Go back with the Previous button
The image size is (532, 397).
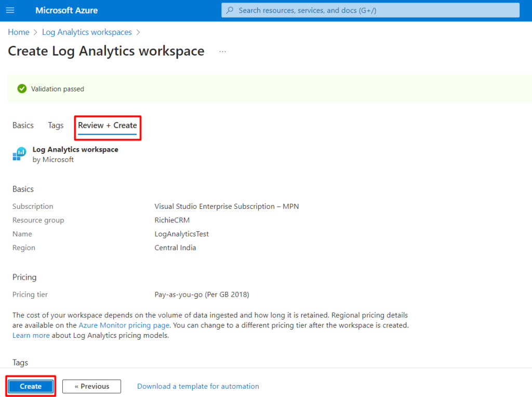91,386
